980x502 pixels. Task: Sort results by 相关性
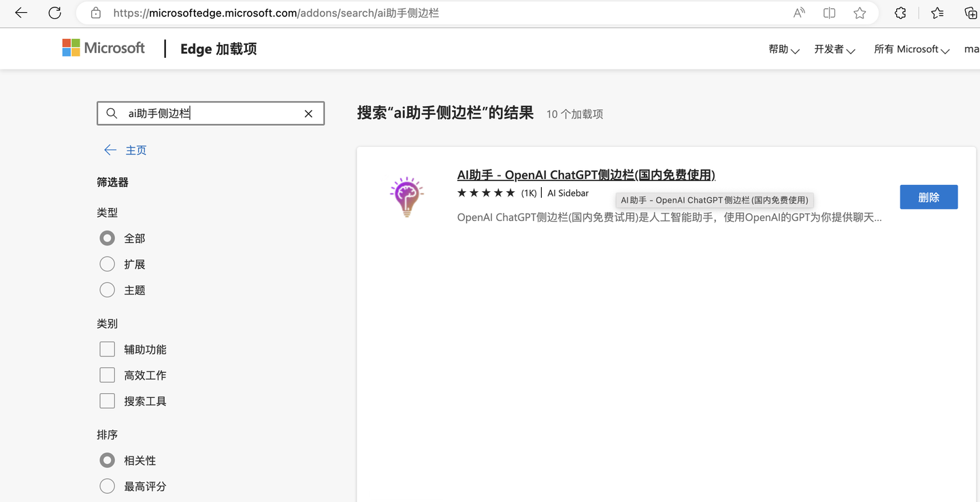click(107, 461)
